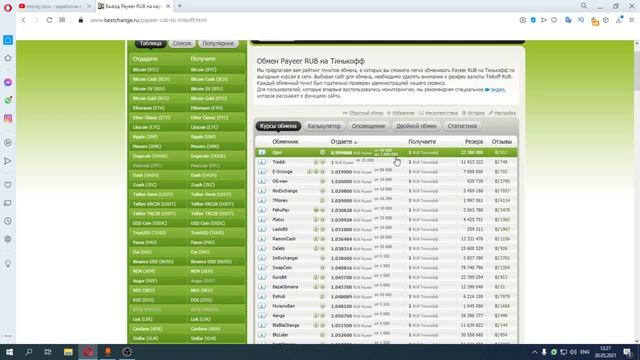Open Messenger in Opera sidebar
Viewport: 640px width, 360px height.
coord(8,82)
